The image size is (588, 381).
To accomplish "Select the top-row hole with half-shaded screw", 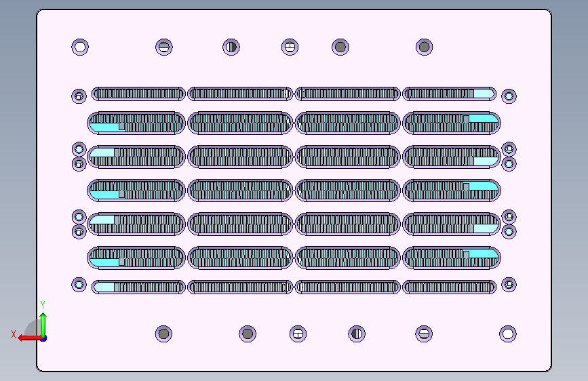I will coord(231,47).
